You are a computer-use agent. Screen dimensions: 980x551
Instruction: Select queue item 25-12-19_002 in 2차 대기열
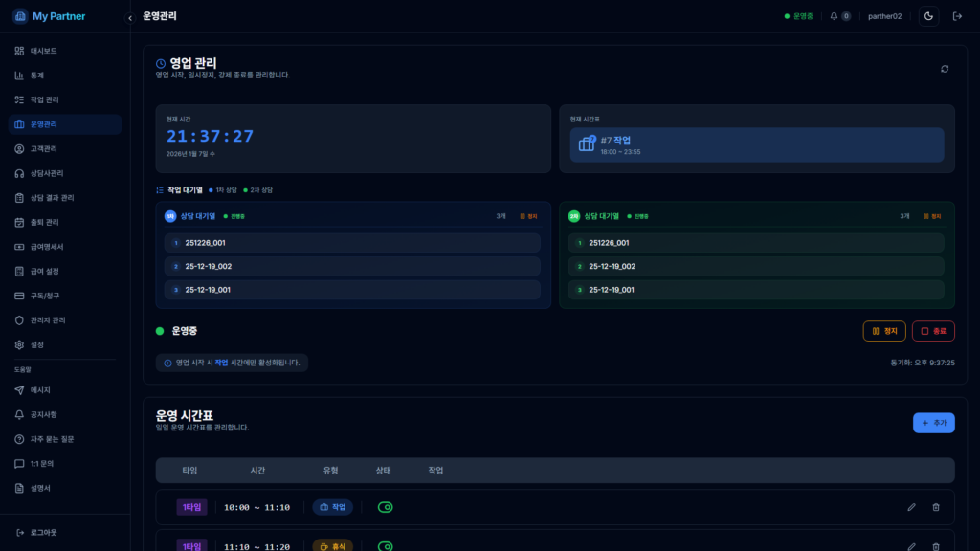(x=756, y=266)
